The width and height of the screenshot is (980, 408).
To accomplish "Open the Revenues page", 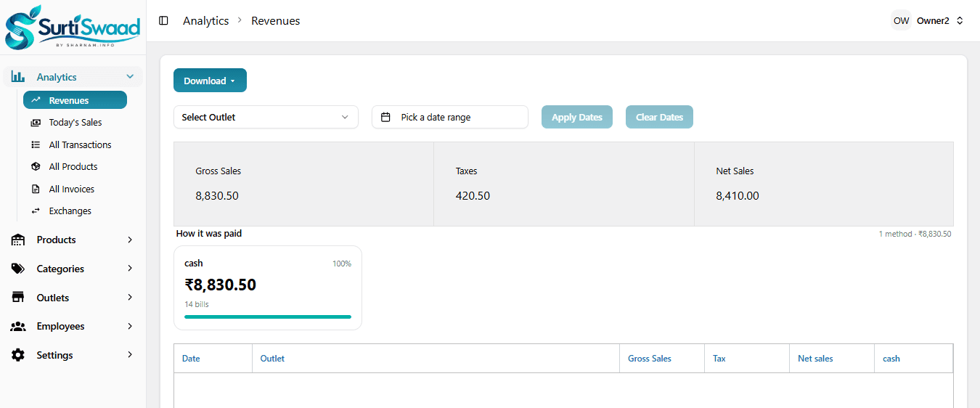I will pos(75,100).
